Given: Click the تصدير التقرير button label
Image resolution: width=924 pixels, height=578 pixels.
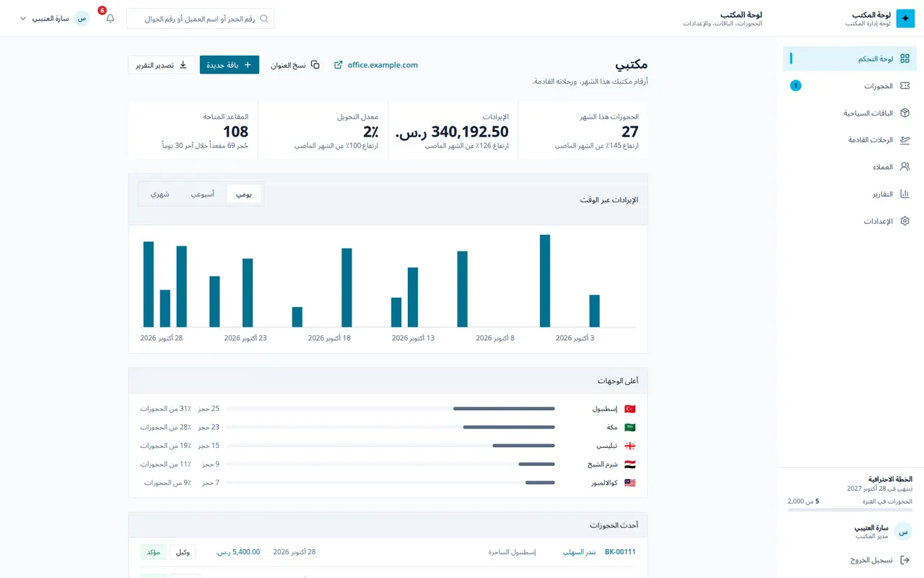Looking at the screenshot, I should click(x=154, y=65).
